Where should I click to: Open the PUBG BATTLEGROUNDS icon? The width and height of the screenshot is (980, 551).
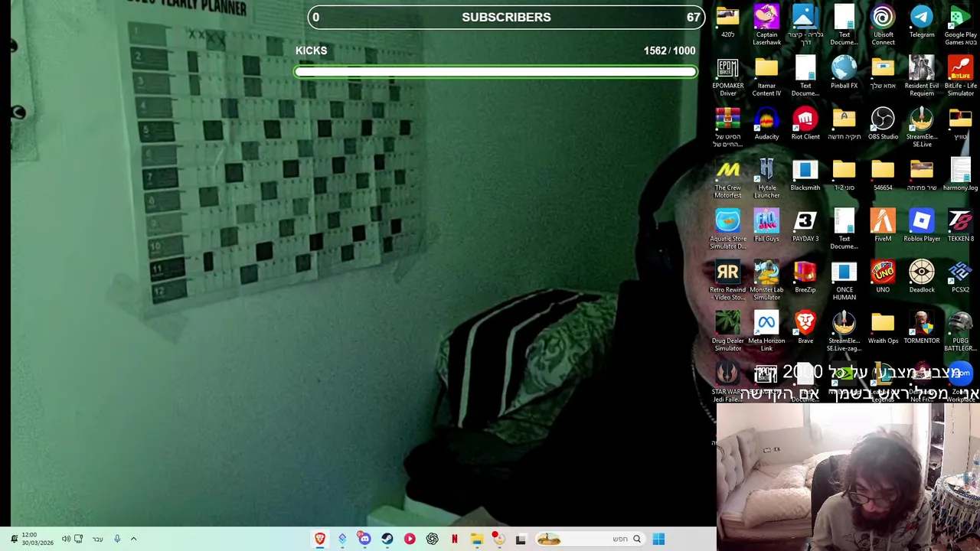point(960,331)
